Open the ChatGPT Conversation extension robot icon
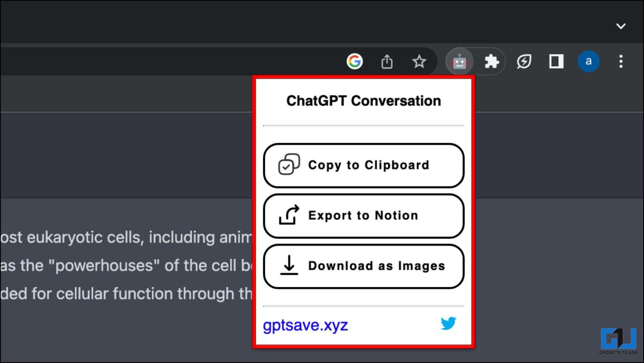 (460, 61)
